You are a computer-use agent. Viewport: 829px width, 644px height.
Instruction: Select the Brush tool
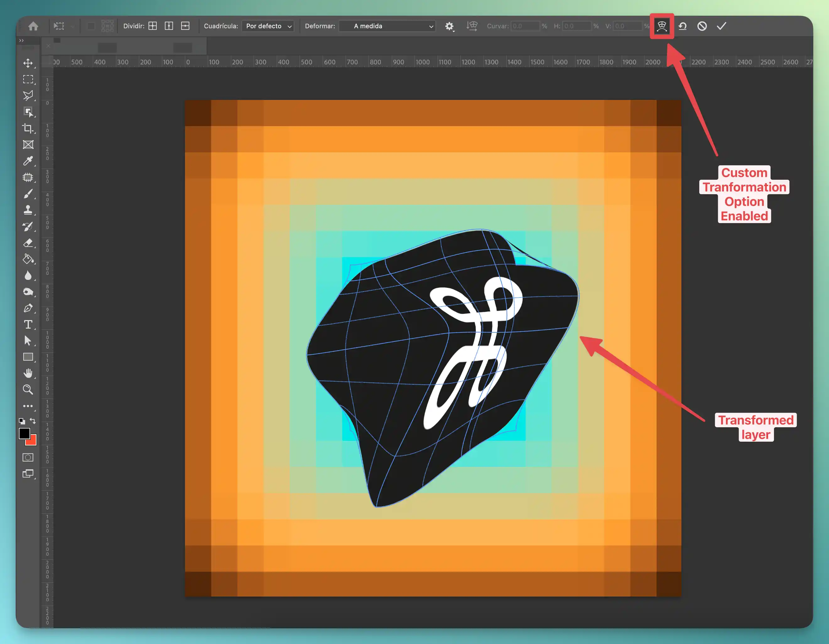coord(28,194)
